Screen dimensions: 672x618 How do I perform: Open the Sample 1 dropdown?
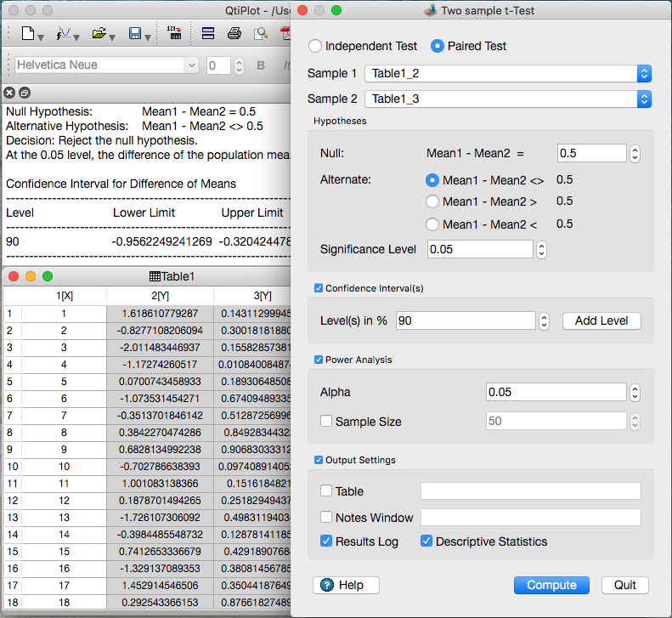[507, 74]
